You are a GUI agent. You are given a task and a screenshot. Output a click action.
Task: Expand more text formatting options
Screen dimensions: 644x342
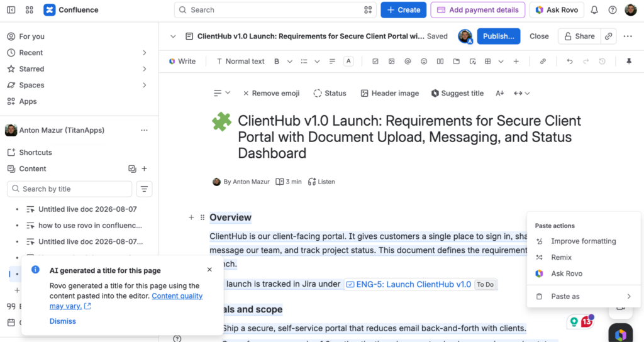(x=289, y=61)
